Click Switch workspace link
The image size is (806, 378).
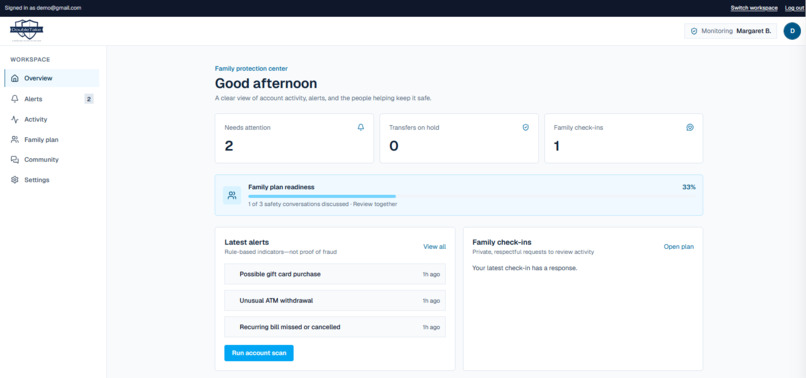(754, 8)
